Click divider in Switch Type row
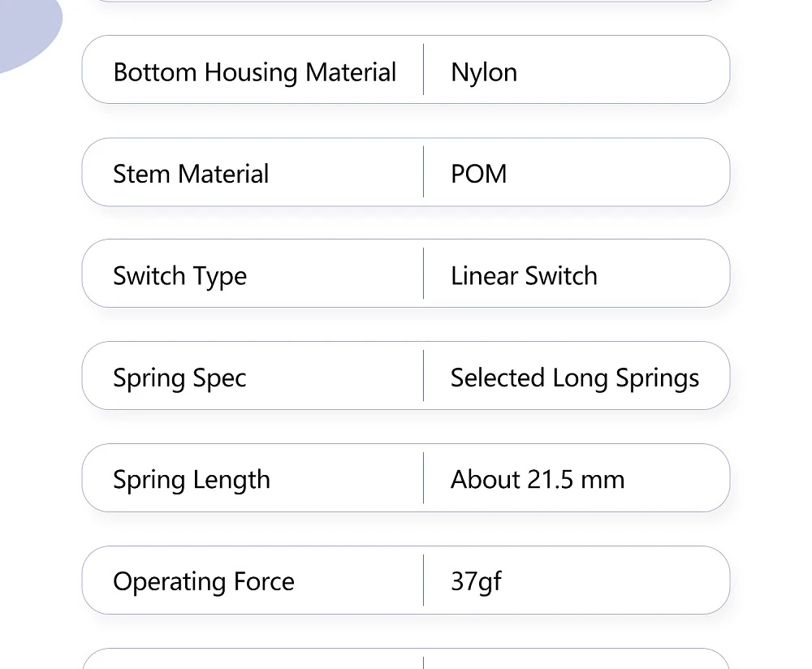 (x=424, y=274)
